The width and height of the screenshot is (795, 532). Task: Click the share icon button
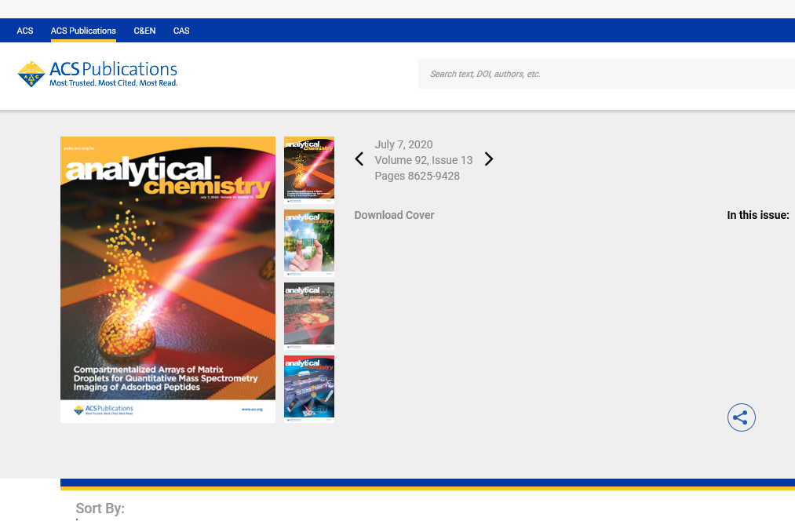pos(742,417)
